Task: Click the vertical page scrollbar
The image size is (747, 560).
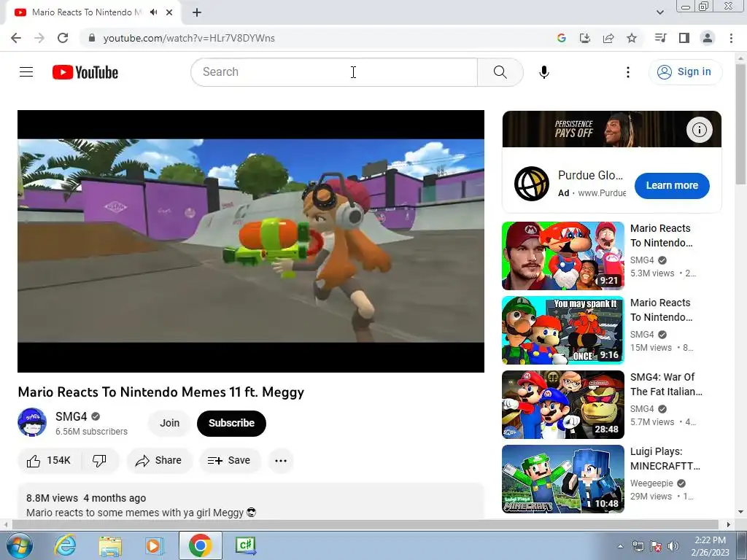Action: tap(740, 124)
